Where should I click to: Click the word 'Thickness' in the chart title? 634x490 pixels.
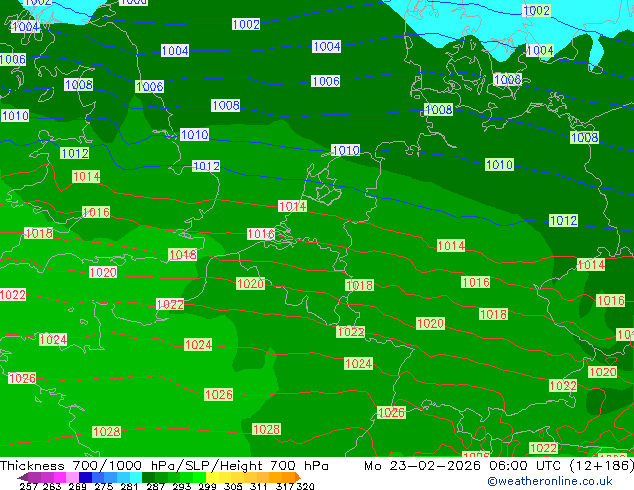coord(32,466)
